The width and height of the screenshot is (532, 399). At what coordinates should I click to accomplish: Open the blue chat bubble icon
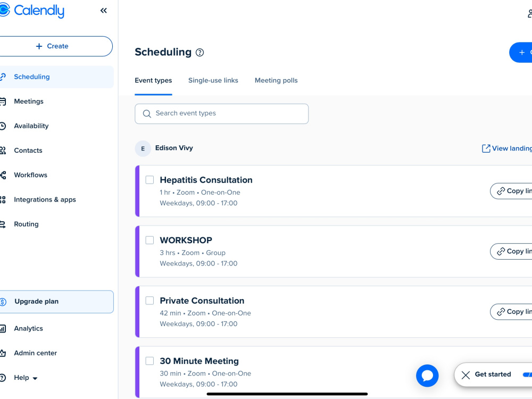pyautogui.click(x=427, y=376)
